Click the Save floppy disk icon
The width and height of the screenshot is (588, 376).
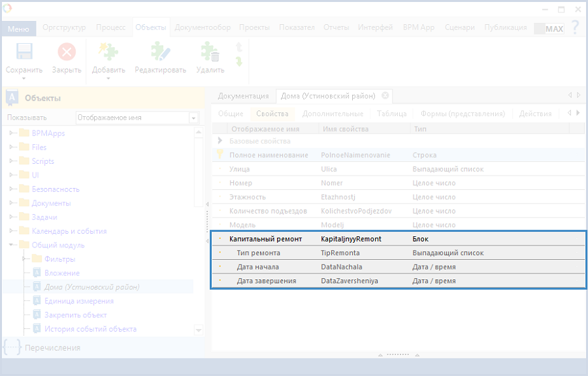click(x=24, y=53)
